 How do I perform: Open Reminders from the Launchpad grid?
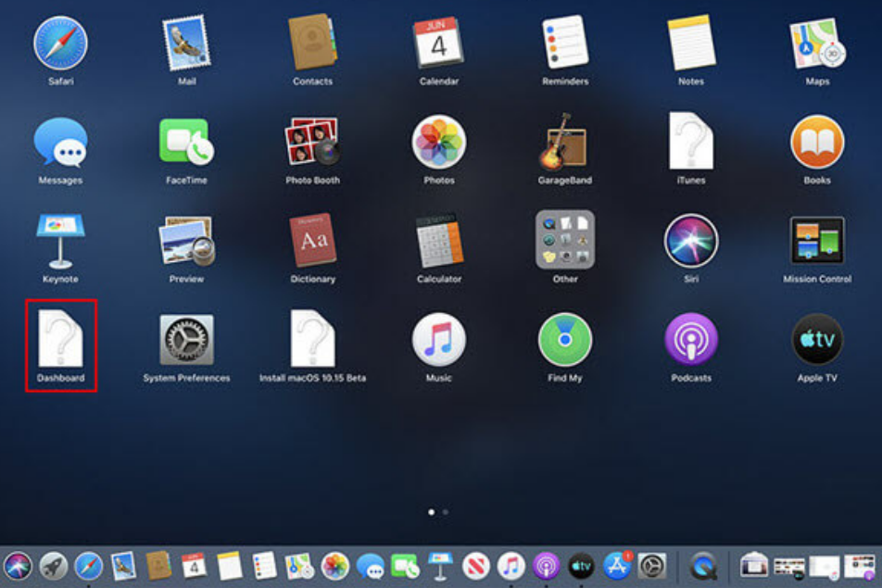tap(565, 44)
